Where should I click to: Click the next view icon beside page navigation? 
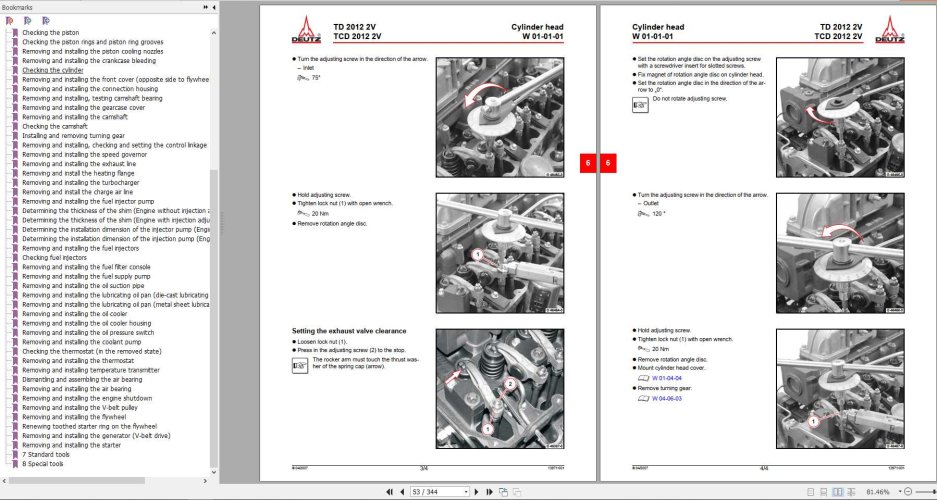pyautogui.click(x=517, y=492)
